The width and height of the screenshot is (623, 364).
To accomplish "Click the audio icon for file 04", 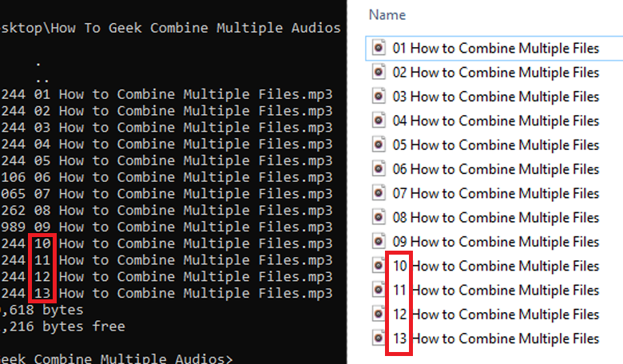I will [x=379, y=121].
